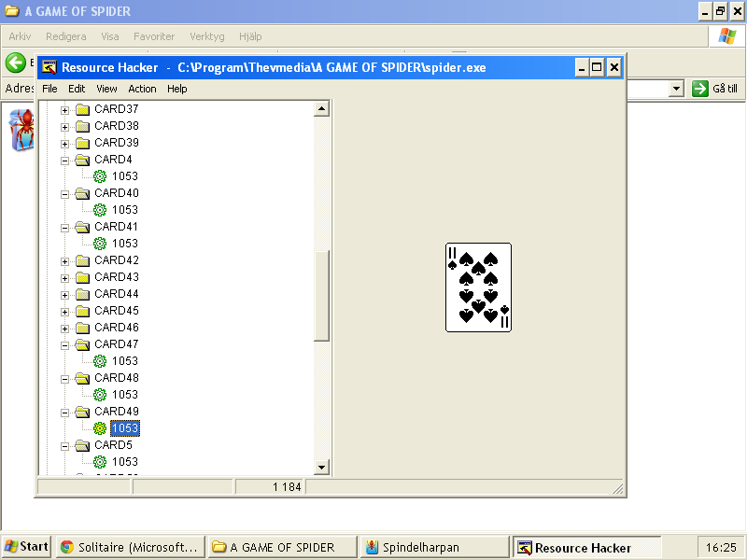Open the Favoriter menu in Explorer window

[154, 36]
